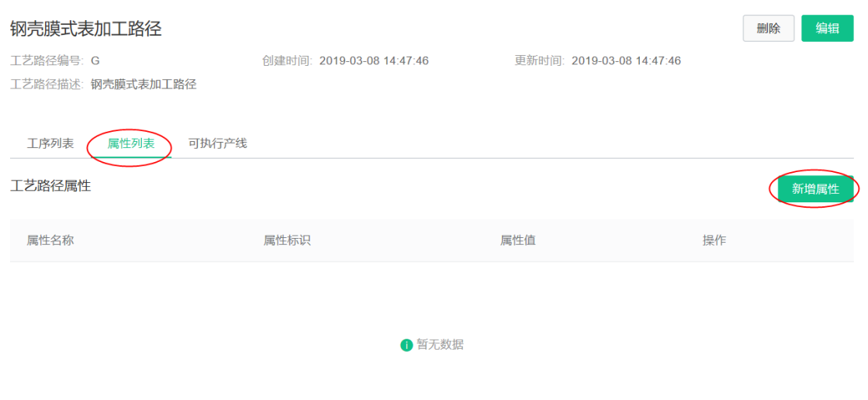Viewport: 868px width, 400px height.
Task: Click the green info icon beside 暂无数据
Action: click(406, 345)
